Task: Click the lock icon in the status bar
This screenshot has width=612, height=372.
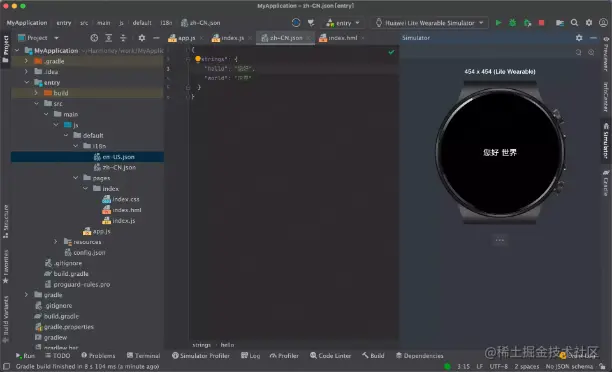Action: coord(603,367)
